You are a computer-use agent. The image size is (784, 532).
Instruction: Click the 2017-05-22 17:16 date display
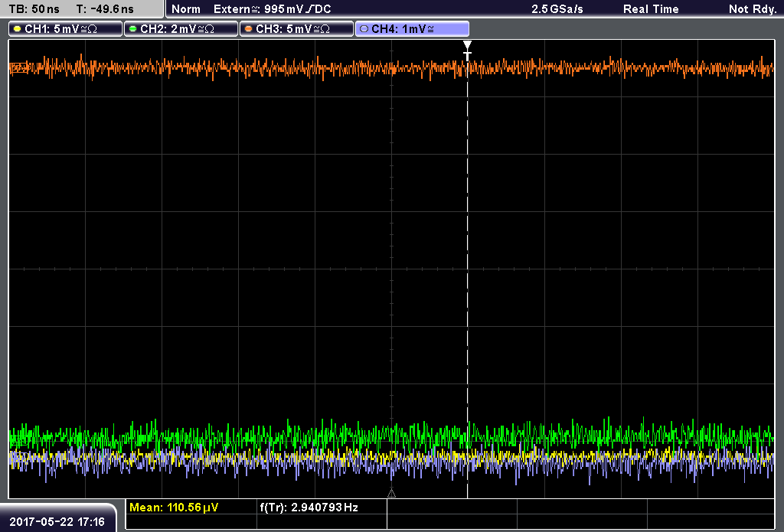(x=57, y=522)
